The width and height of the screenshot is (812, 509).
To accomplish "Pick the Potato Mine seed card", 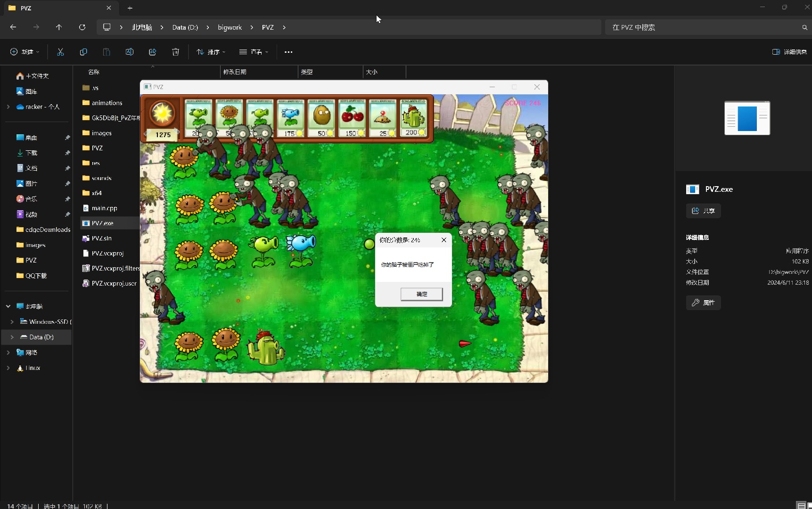I will (383, 118).
